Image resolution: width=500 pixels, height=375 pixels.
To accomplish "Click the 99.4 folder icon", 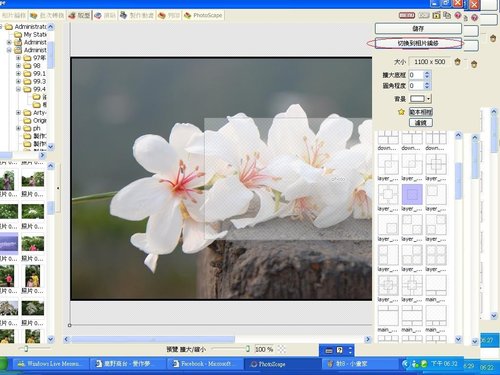I will (x=27, y=89).
